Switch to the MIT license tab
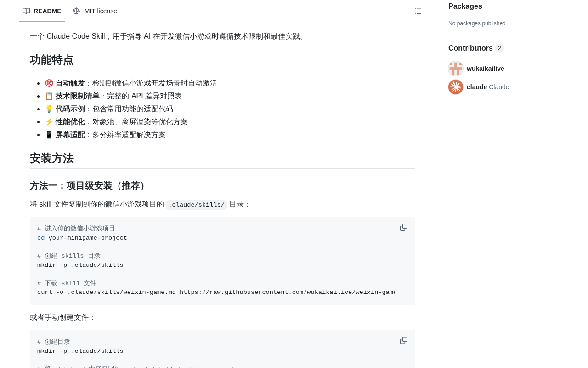 click(x=95, y=11)
